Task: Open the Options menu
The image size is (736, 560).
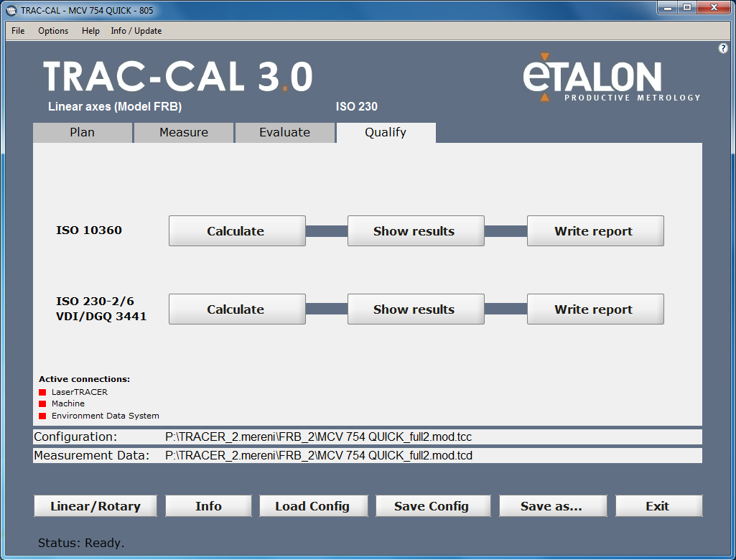Action: tap(53, 30)
